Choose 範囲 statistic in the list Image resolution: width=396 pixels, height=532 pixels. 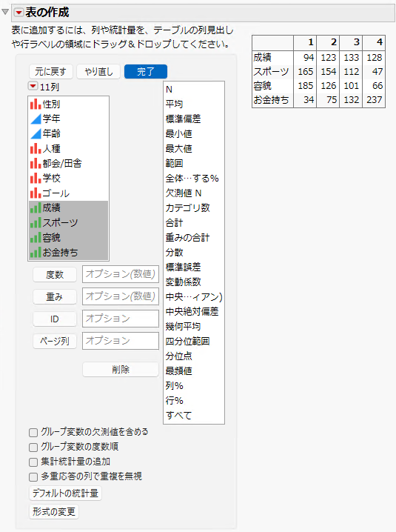coord(174,163)
